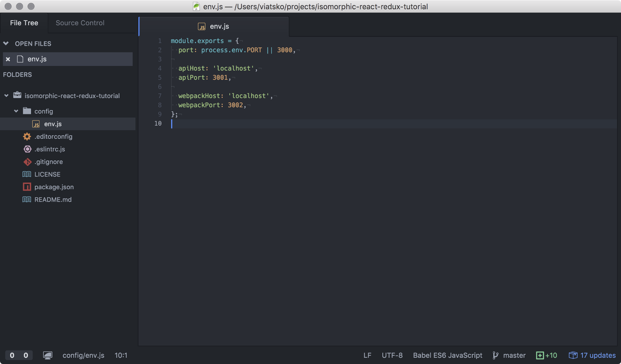Click the package updates box icon

573,355
